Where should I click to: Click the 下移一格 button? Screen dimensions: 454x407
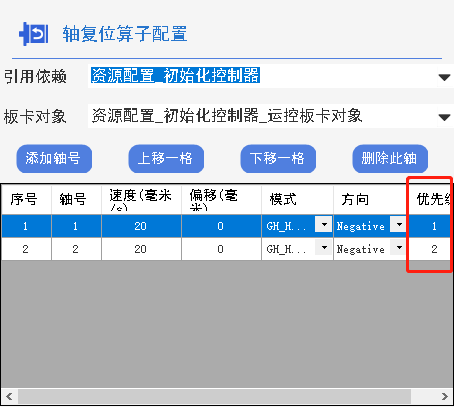click(278, 159)
